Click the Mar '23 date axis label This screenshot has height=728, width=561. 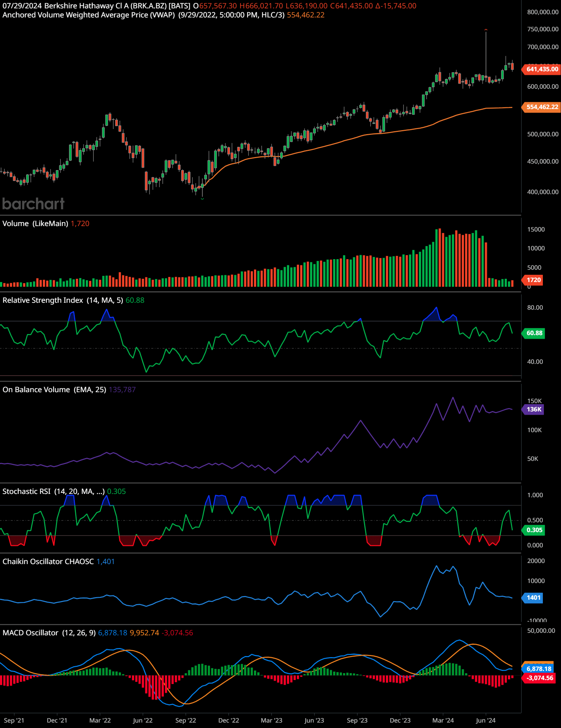coord(271,720)
